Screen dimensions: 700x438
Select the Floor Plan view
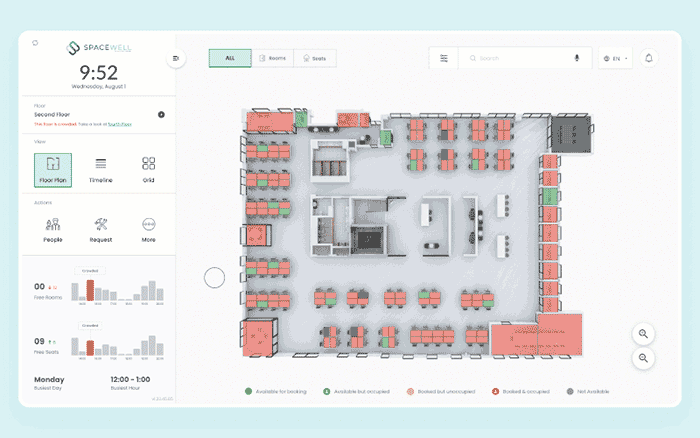coord(53,169)
